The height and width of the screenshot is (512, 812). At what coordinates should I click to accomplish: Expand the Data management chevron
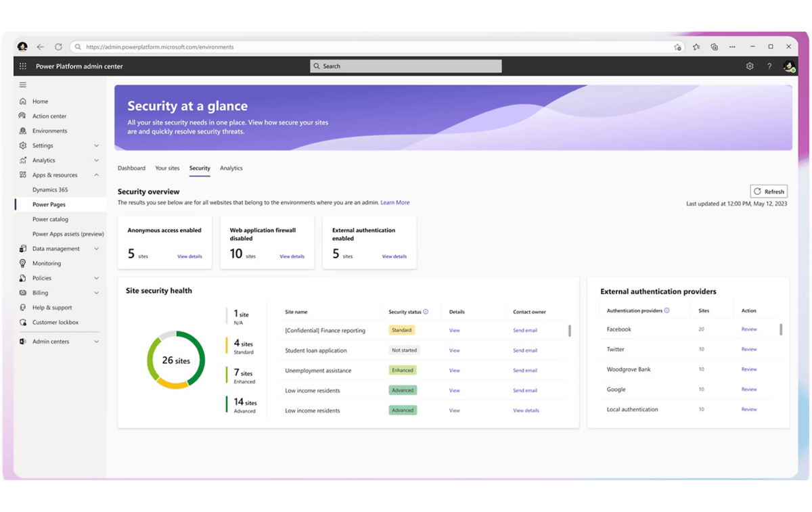96,249
